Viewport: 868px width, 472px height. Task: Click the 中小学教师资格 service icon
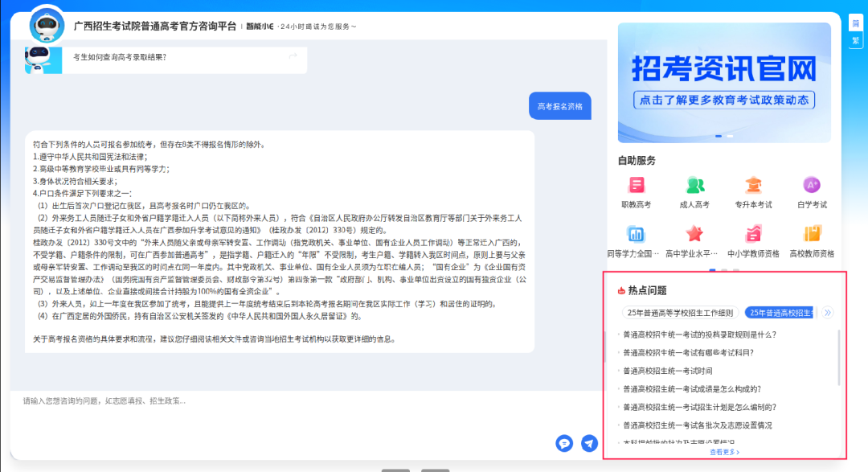coord(753,235)
